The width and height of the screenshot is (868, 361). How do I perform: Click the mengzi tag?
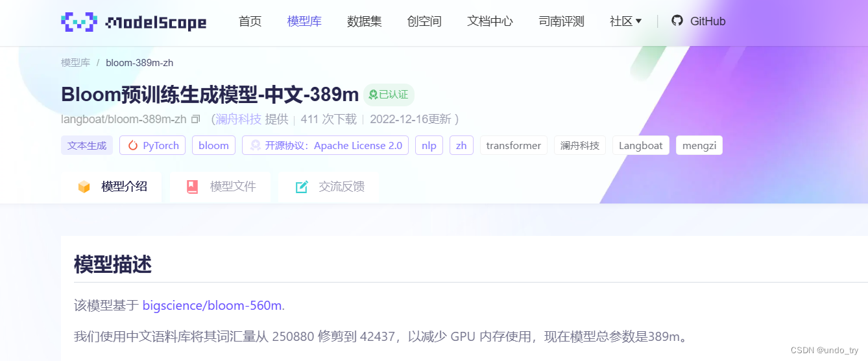coord(699,145)
